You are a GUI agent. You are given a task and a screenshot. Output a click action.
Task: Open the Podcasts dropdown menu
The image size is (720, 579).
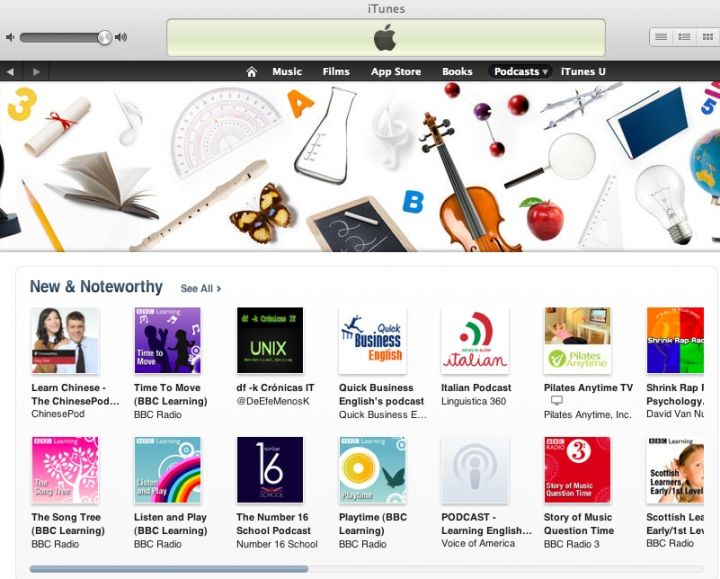click(520, 72)
